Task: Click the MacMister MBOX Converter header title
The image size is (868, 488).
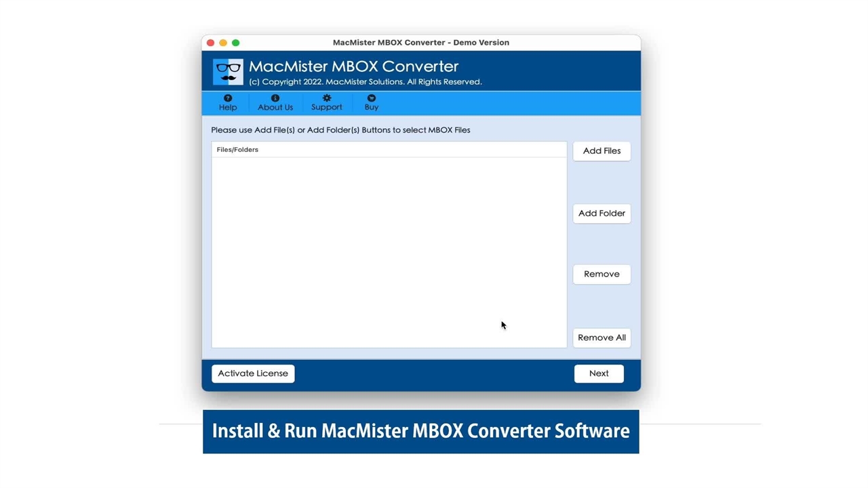Action: (x=353, y=66)
